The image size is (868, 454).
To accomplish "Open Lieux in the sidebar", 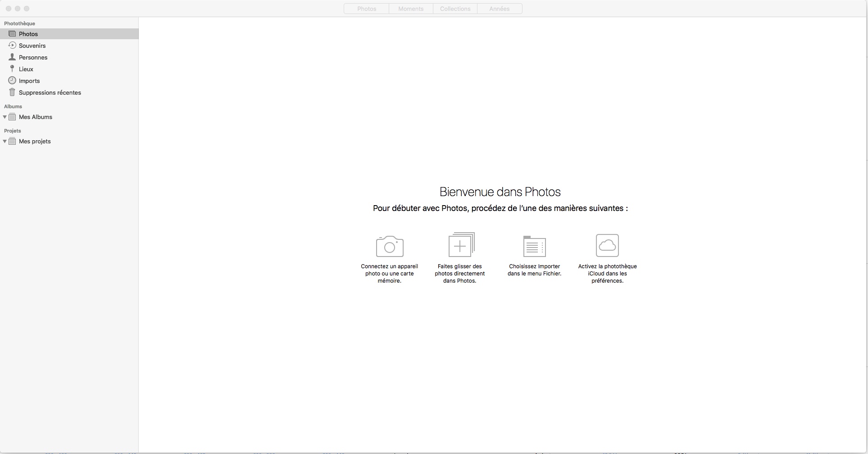I will tap(69, 69).
